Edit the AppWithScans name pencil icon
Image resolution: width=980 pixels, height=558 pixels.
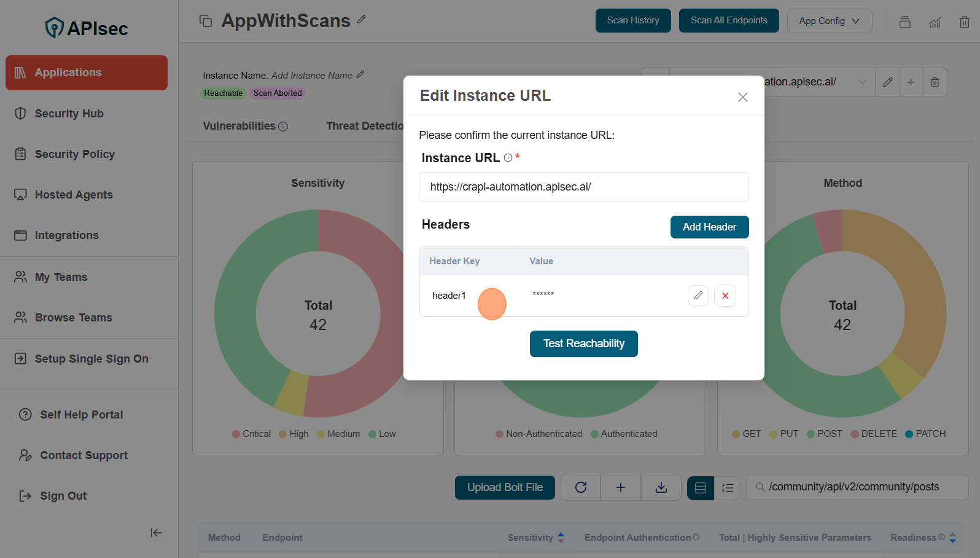(x=362, y=20)
